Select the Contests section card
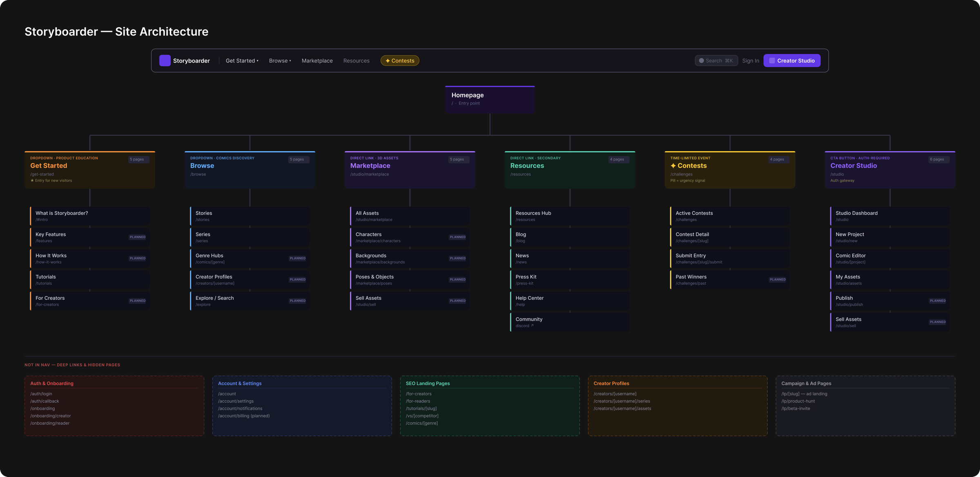 click(x=730, y=169)
